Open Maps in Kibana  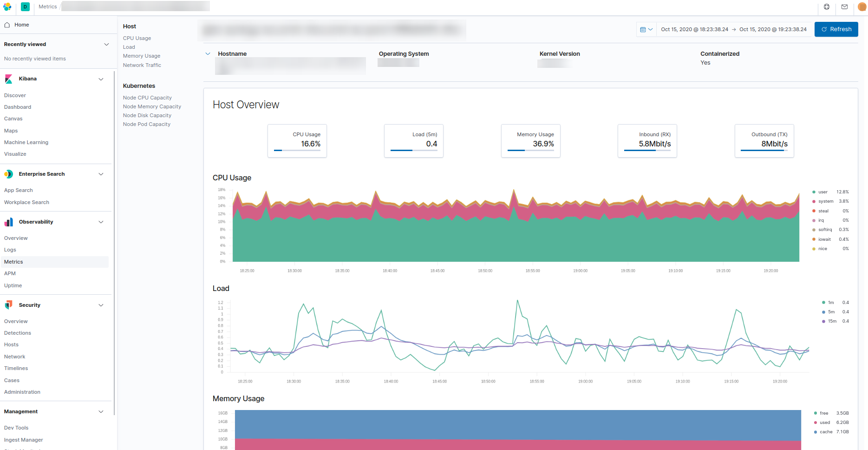tap(11, 131)
